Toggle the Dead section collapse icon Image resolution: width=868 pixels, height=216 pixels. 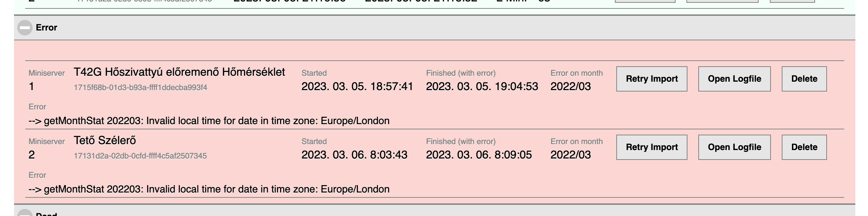[x=25, y=213]
